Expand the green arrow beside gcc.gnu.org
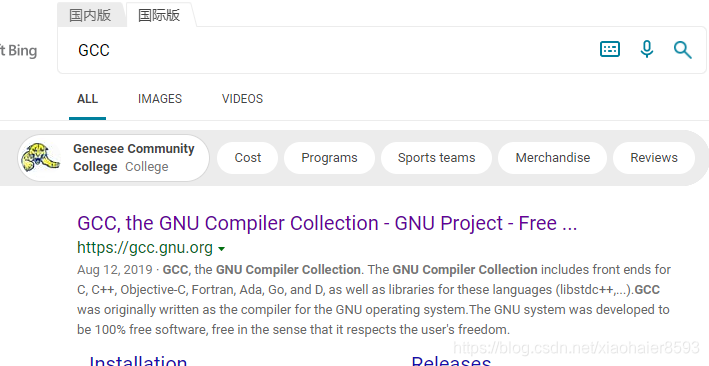This screenshot has width=709, height=366. (222, 248)
